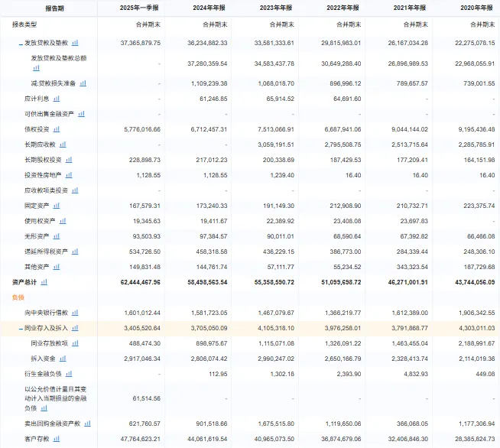Select repo value 621,760.57
This screenshot has height=448, width=500.
[144, 424]
